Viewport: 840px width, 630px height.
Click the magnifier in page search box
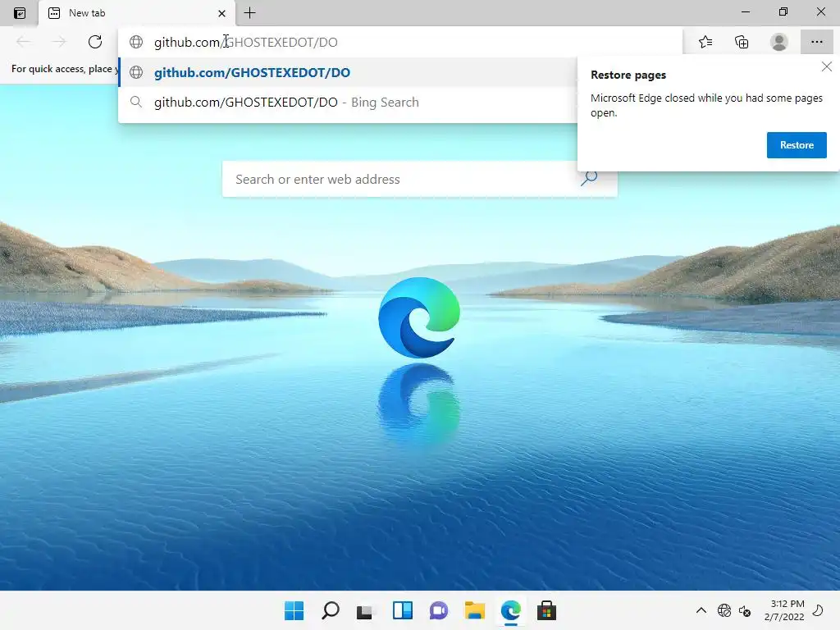pyautogui.click(x=589, y=178)
